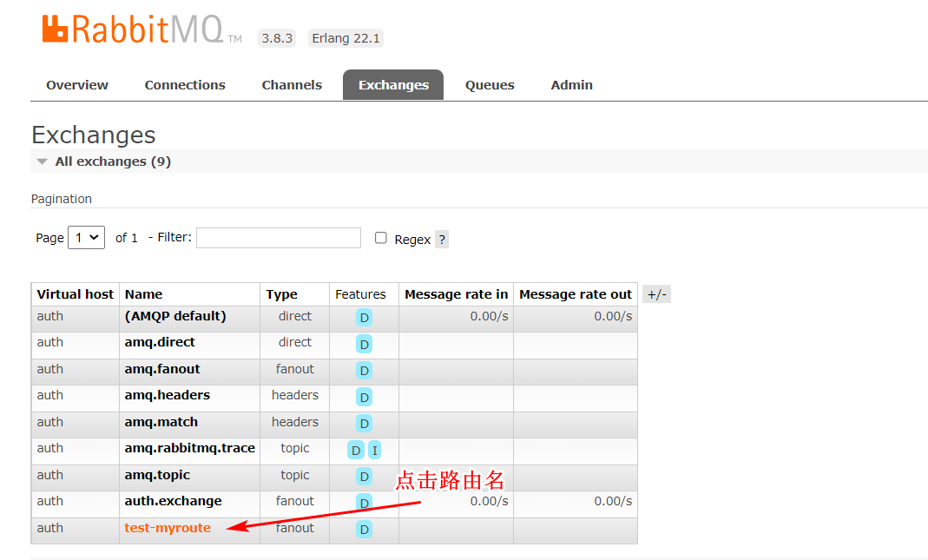This screenshot has width=928, height=560.
Task: Click the D feature badge for auth.exchange
Action: 364,503
